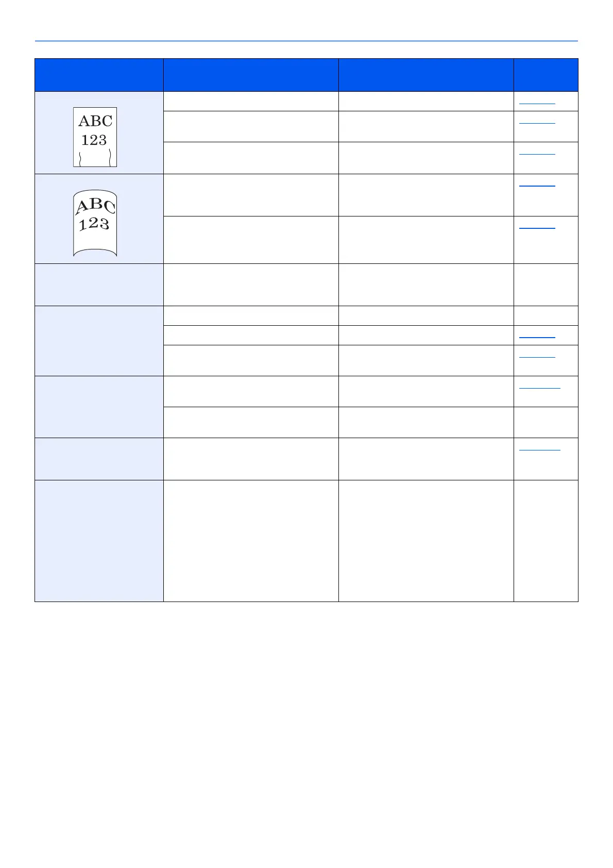613x868 pixels.
Task: Follow the upper link in the curled paper row
Action: [x=537, y=185]
